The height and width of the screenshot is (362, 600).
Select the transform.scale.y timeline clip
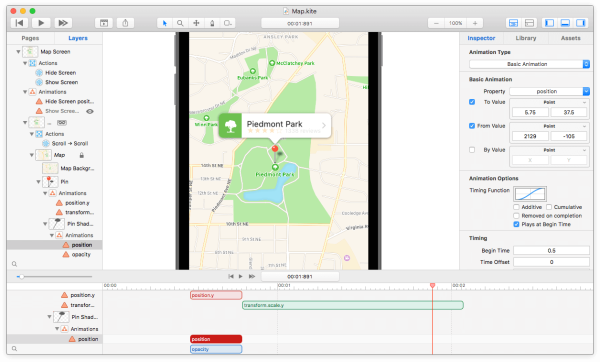[353, 305]
